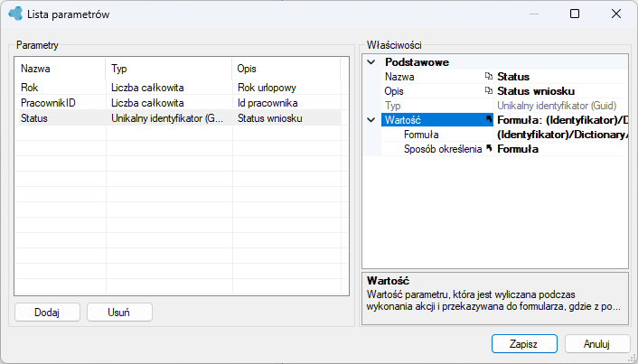Viewport: 638px width, 364px height.
Task: Click the Status wniosku cell in parameters table
Action: [x=286, y=118]
